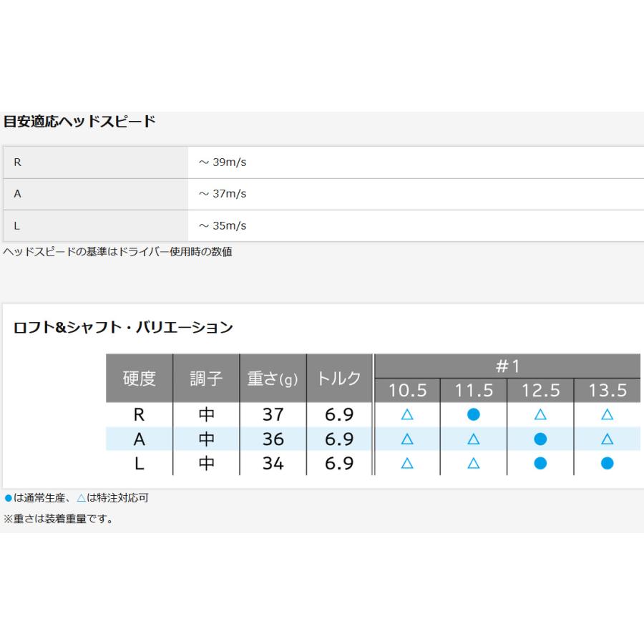The width and height of the screenshot is (644, 644).
Task: Click the heading 目安適応ヘッドスピード
Action: click(x=79, y=122)
